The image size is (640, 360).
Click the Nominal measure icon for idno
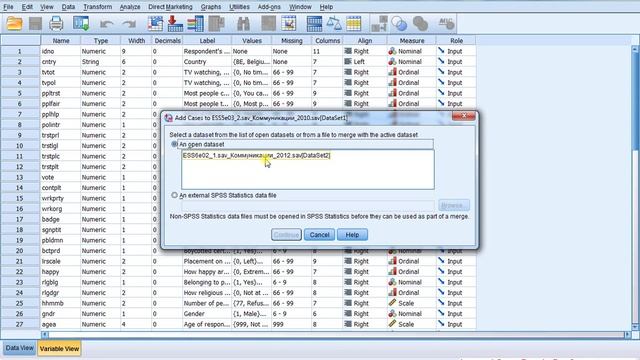[x=392, y=51]
